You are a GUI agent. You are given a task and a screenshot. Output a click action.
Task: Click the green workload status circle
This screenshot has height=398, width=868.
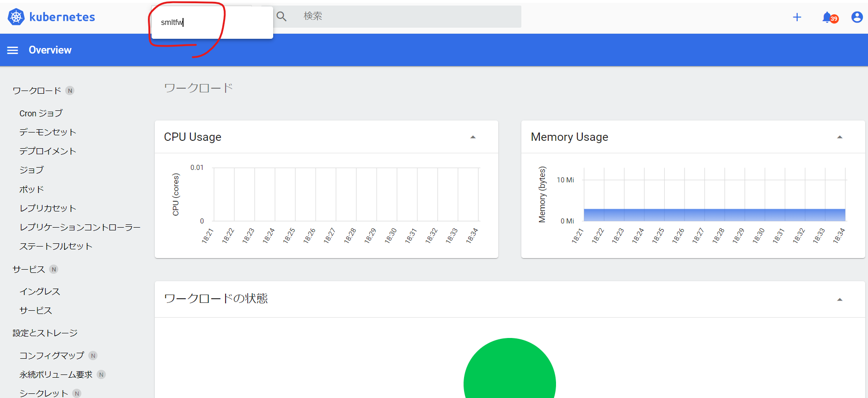click(x=509, y=374)
